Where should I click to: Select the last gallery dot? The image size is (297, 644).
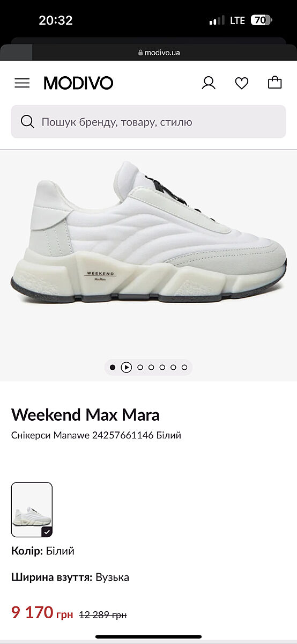[184, 368]
